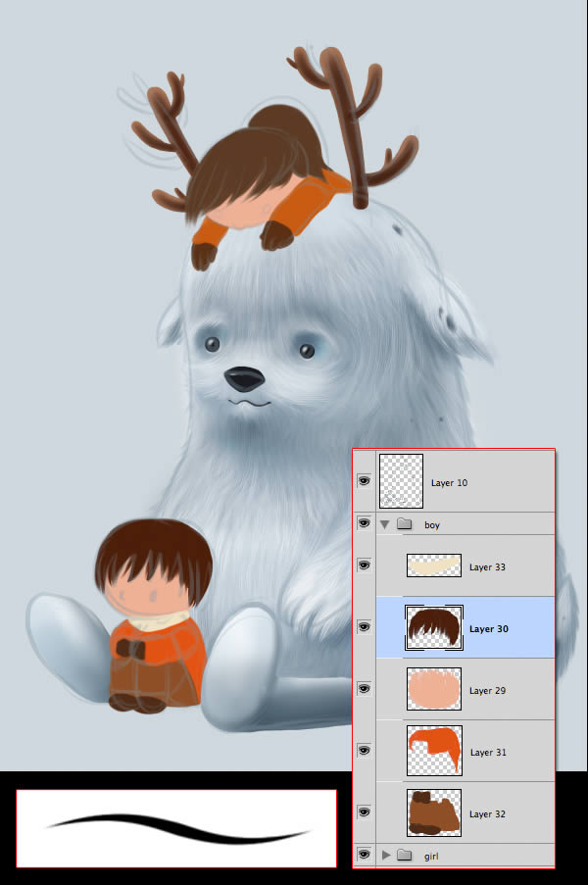Screen dimensions: 588x885
Task: Select Layer 10 thumbnail
Action: [401, 481]
